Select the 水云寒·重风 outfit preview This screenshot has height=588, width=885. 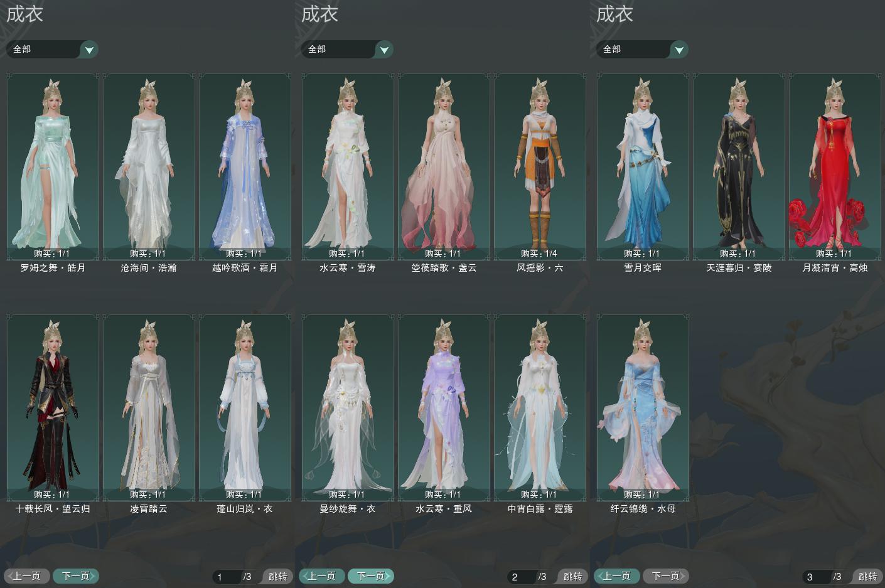point(444,407)
